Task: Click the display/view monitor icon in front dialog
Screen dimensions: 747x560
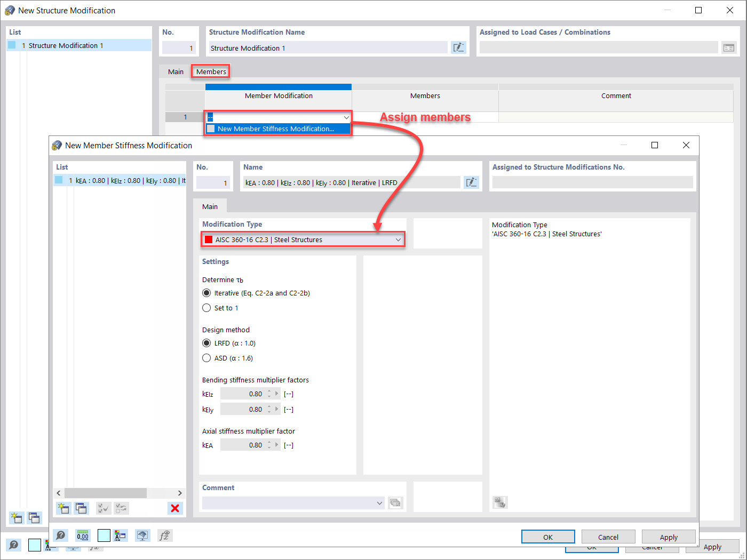Action: (x=142, y=535)
